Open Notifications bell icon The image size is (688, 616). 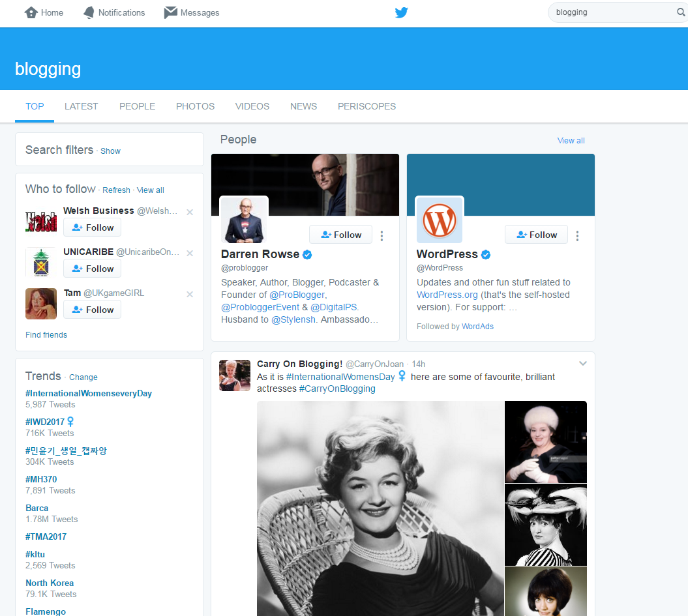pos(89,12)
